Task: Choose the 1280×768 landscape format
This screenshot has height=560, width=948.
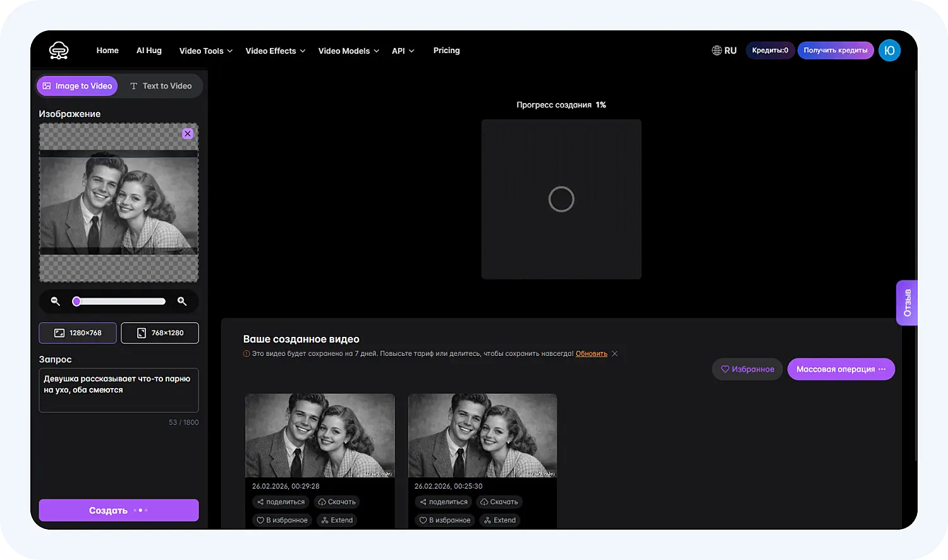Action: (x=77, y=332)
